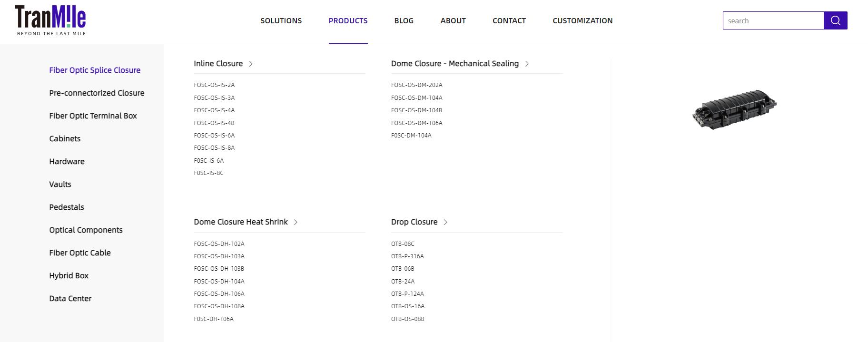The height and width of the screenshot is (342, 868).
Task: Open product FOSC-OS-IS-2A
Action: pos(214,85)
